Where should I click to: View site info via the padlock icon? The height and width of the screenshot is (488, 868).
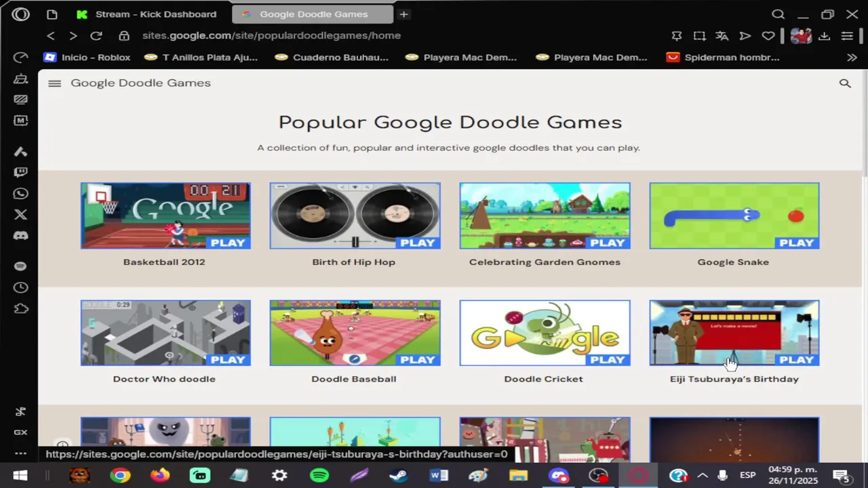tap(124, 35)
